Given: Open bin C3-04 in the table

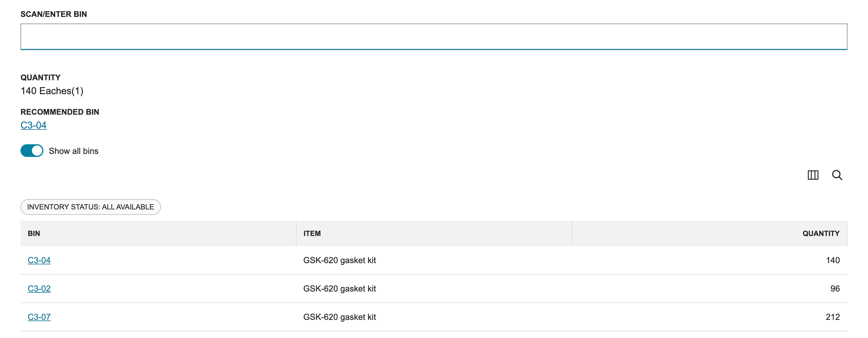Looking at the screenshot, I should click(39, 260).
